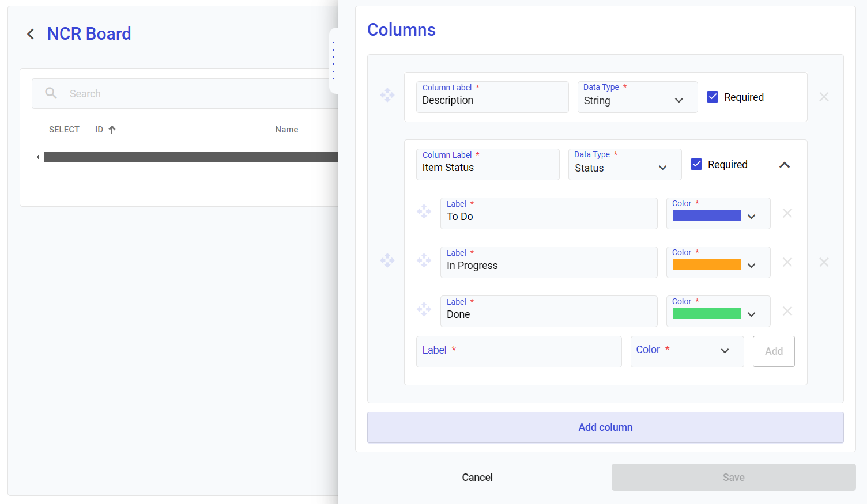Click drag handle beside To Do label
Screen dimensions: 867x504
coord(424,211)
